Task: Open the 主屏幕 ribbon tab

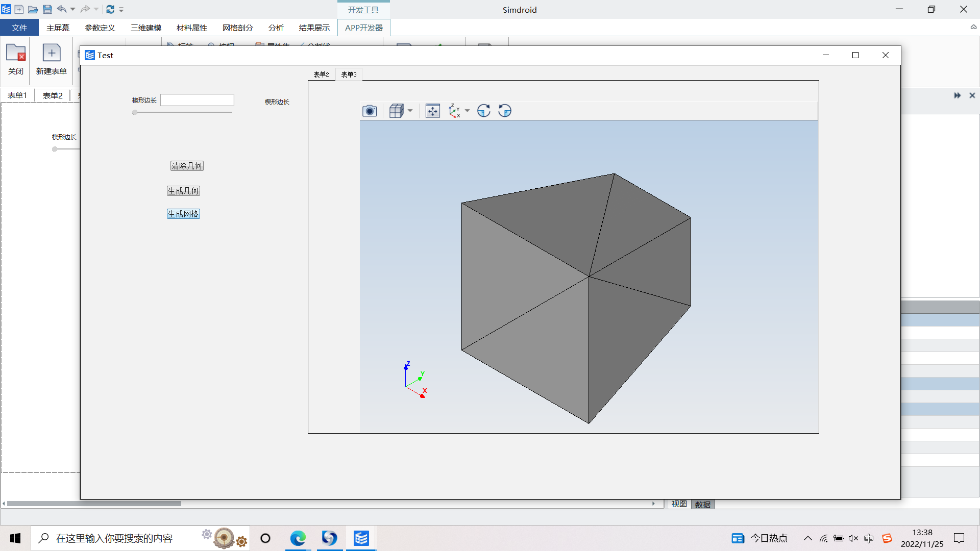Action: (58, 28)
